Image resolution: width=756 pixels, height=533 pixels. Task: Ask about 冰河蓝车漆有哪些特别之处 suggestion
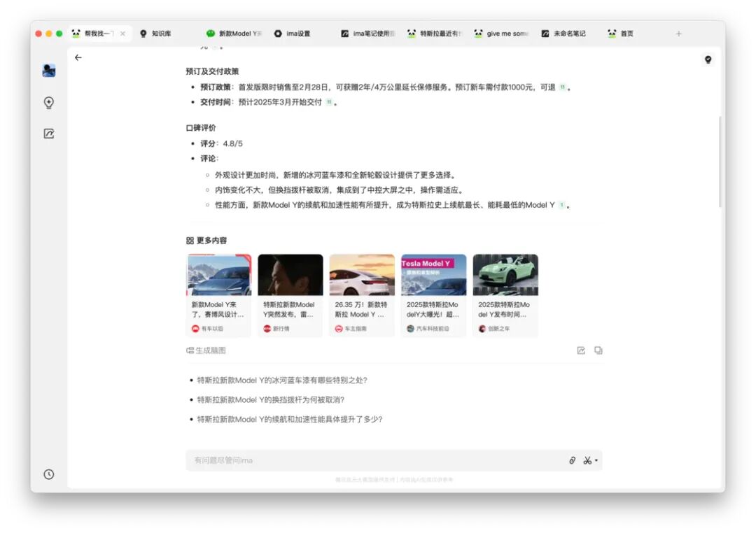tap(282, 381)
